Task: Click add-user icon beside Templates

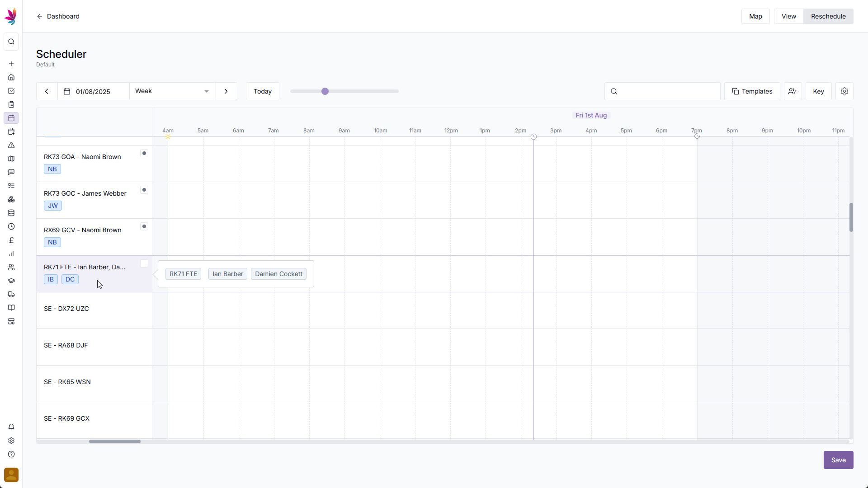Action: point(793,91)
